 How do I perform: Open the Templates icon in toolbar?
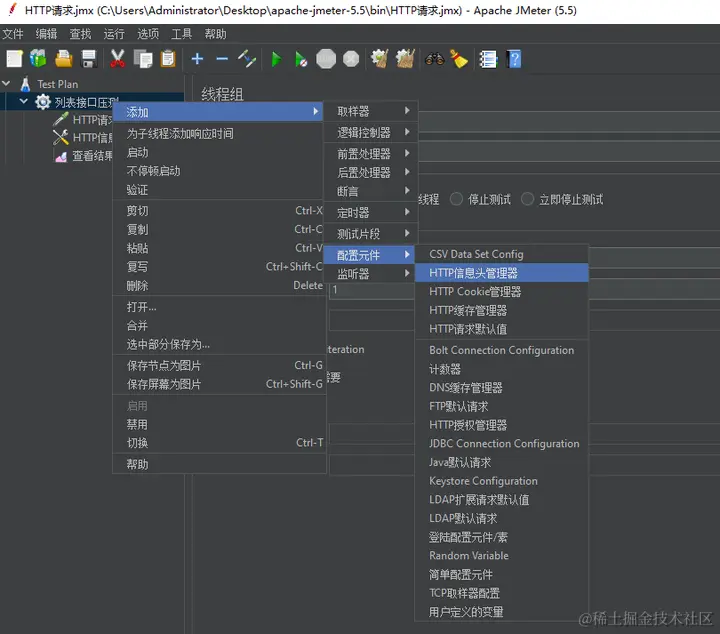click(x=39, y=59)
